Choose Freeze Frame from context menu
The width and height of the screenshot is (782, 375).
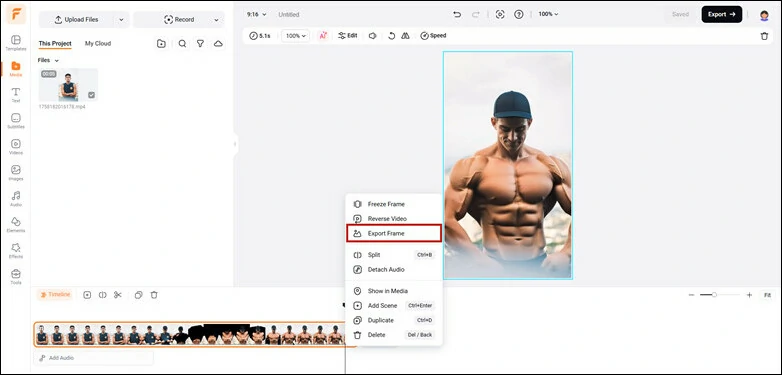pyautogui.click(x=393, y=204)
